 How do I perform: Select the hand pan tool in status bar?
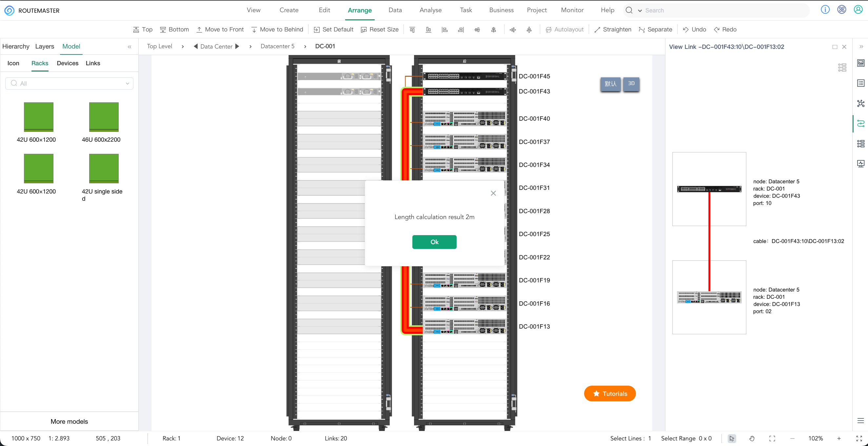[752, 438]
